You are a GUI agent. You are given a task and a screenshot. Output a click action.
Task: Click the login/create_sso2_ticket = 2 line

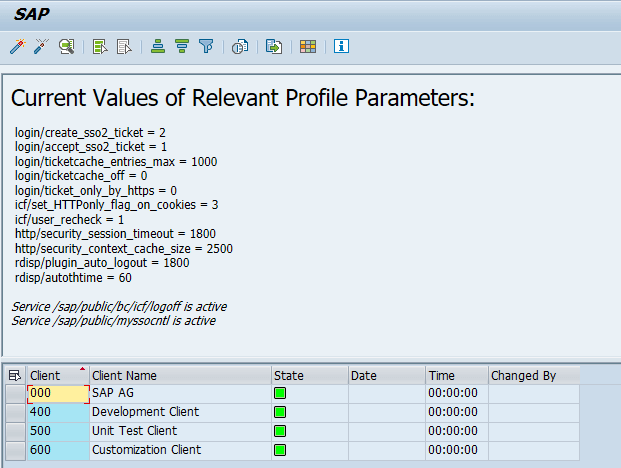click(x=90, y=133)
